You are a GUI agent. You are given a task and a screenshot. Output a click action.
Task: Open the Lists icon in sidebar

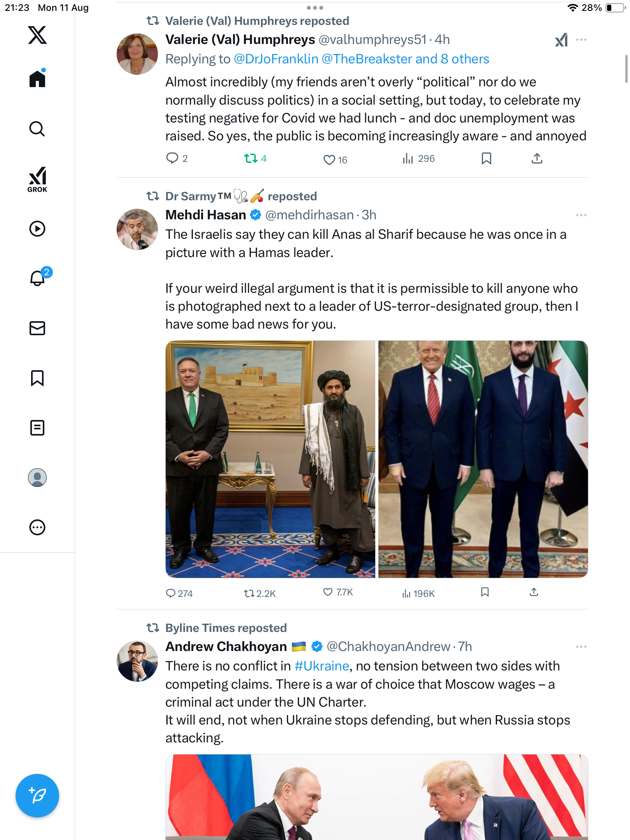pos(37,428)
